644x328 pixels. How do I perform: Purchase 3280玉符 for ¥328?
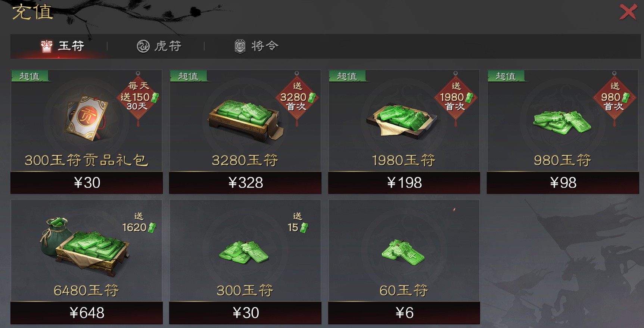coord(245,183)
